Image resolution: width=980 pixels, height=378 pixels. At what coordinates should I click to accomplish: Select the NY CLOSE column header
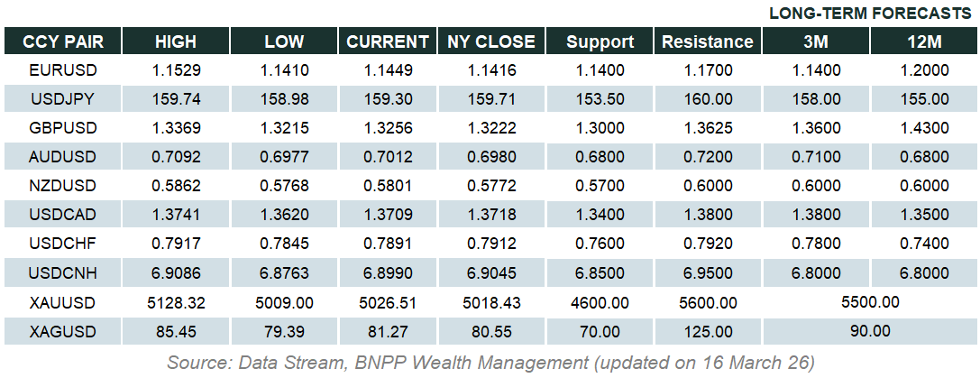point(491,41)
